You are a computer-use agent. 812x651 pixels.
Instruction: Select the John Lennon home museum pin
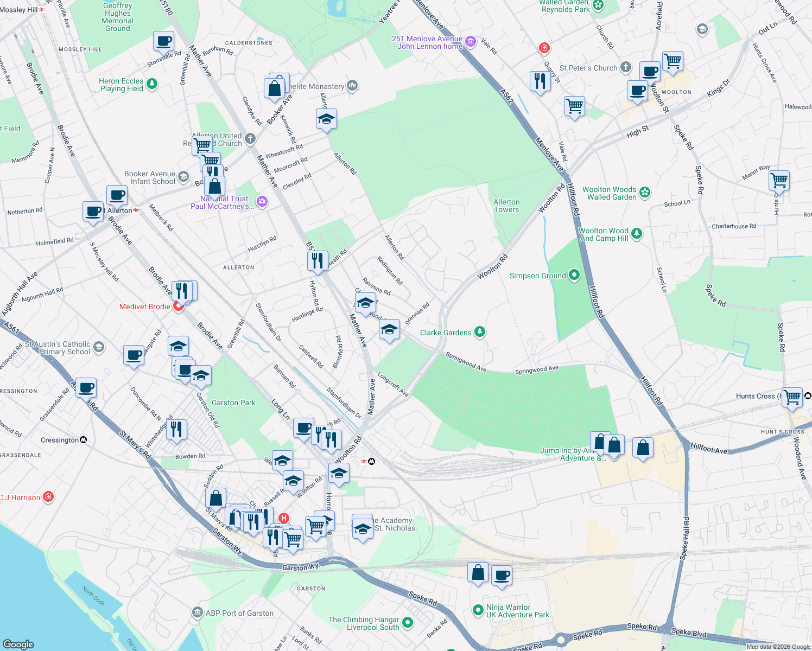pos(471,42)
